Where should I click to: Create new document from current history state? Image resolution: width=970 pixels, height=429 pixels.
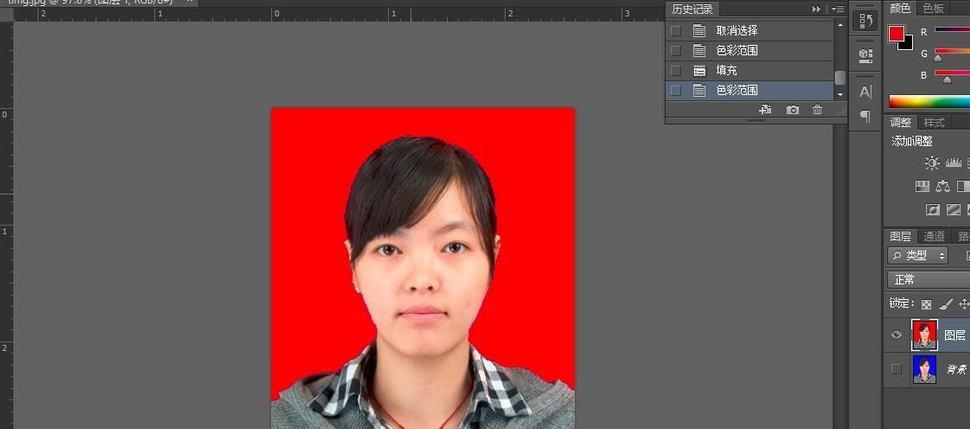coord(765,110)
